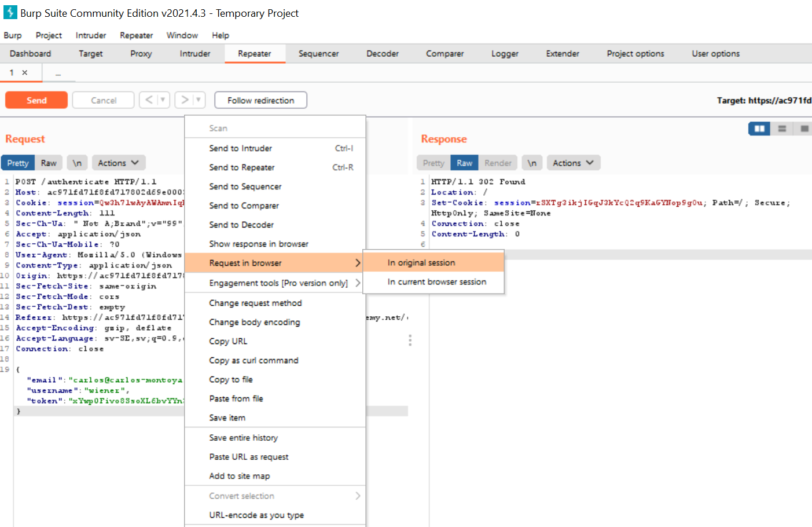812x527 pixels.
Task: Switch to the Extender tab
Action: click(563, 53)
